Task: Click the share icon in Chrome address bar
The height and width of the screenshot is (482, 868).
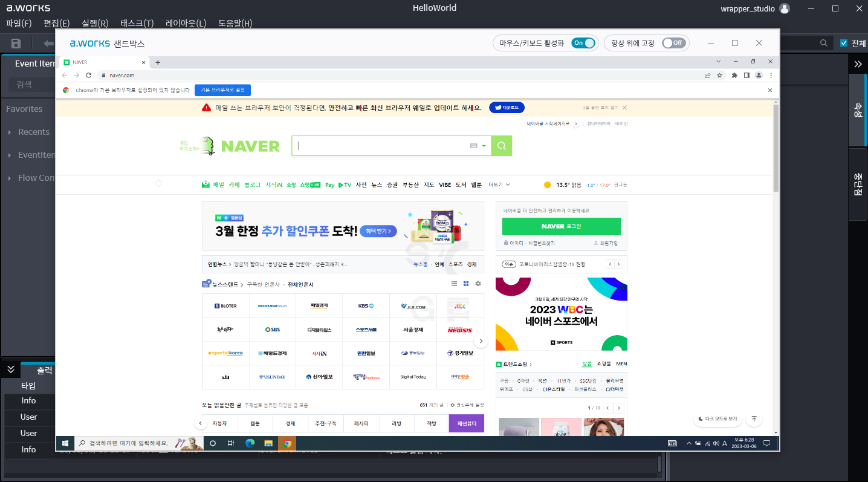Action: coord(707,75)
